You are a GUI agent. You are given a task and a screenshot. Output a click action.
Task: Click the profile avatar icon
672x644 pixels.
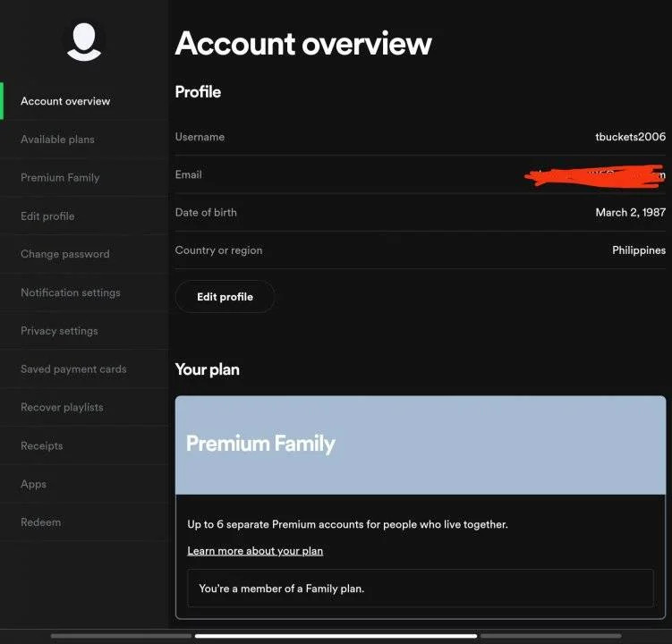tap(84, 41)
